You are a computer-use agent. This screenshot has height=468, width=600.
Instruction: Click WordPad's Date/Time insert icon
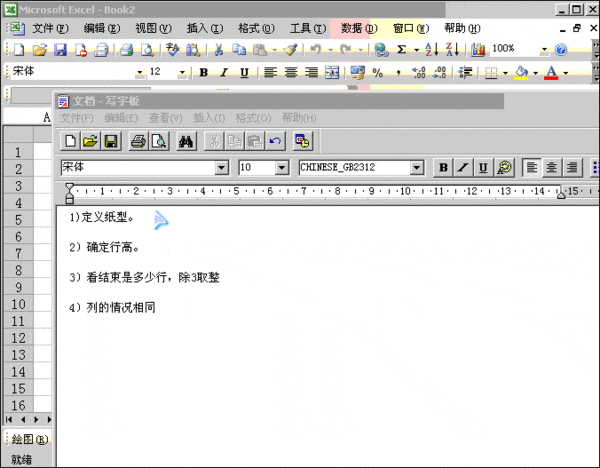pos(303,141)
